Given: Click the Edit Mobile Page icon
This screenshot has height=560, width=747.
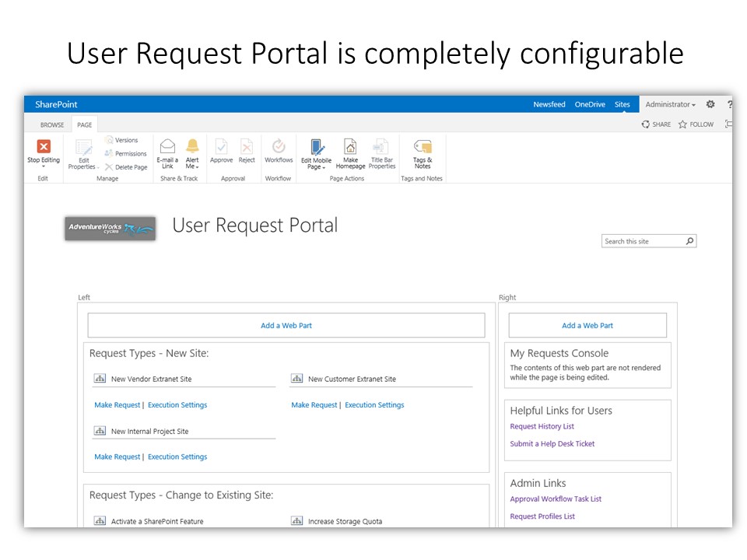Looking at the screenshot, I should [317, 147].
